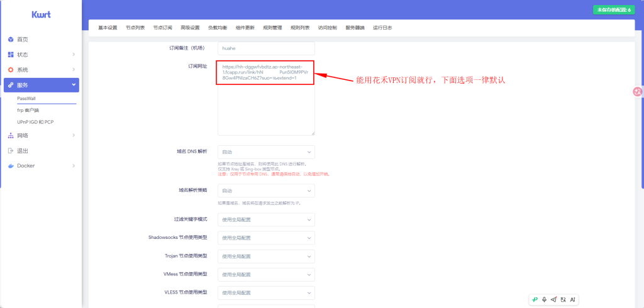The image size is (644, 308).
Task: Open PassWall in the sidebar
Action: (26, 99)
